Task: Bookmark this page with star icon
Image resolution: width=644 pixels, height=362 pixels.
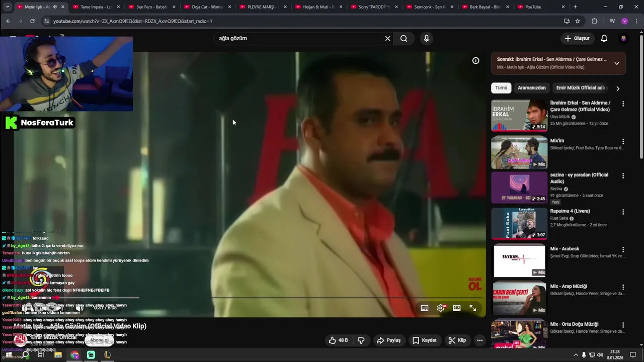Action: pos(578,21)
